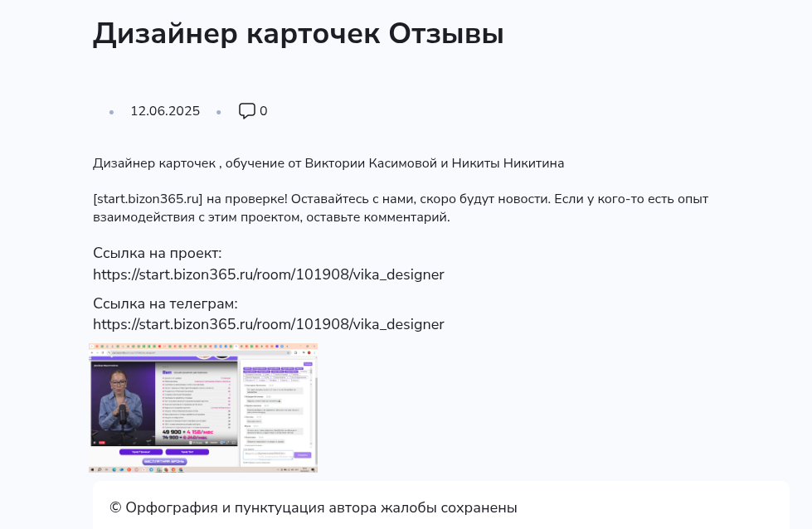Click the 'Дизайнер карточек Отзывы' heading
This screenshot has height=529, width=812.
pyautogui.click(x=299, y=34)
